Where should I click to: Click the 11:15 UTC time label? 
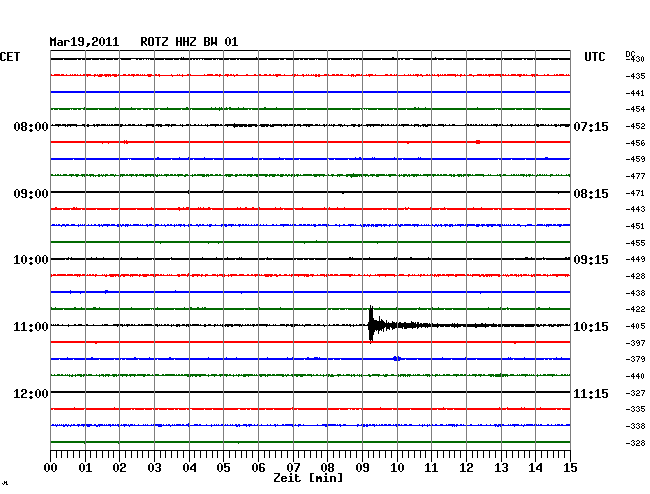[x=591, y=393]
